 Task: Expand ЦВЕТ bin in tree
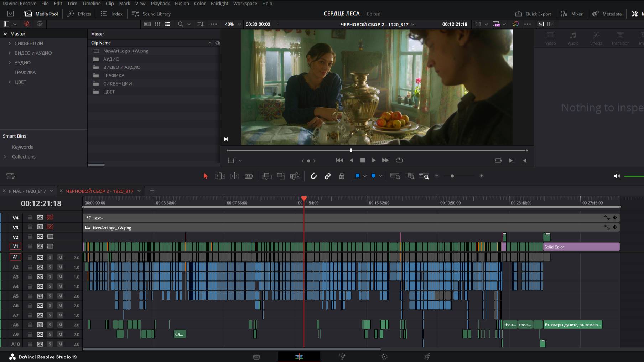coord(10,82)
